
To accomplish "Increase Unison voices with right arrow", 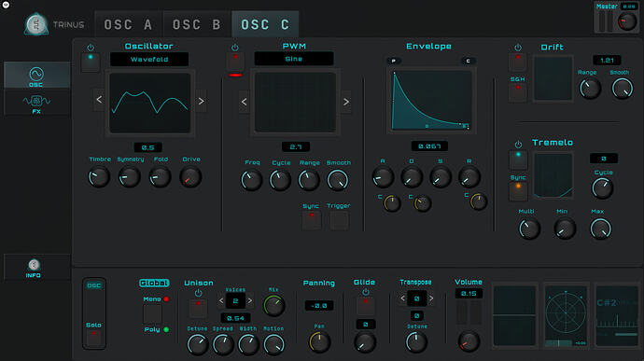I will click(250, 301).
